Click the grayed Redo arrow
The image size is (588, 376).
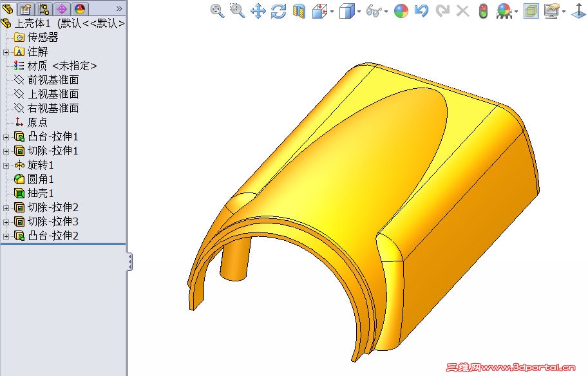pos(442,11)
